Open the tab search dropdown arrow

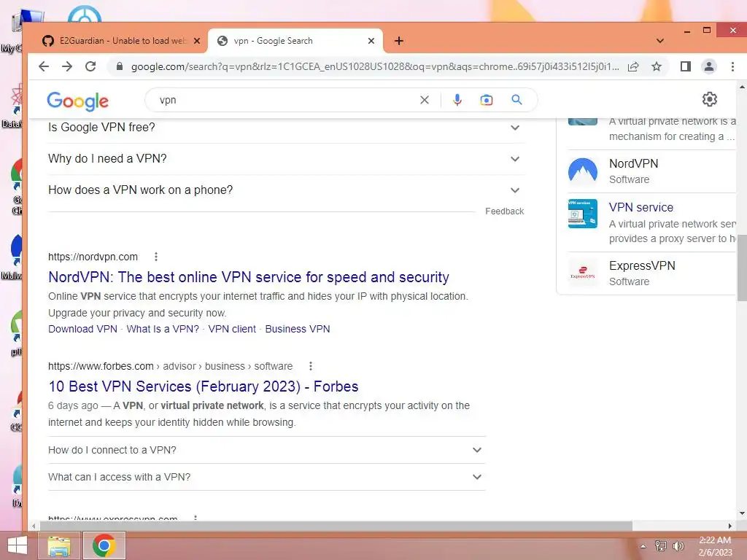pyautogui.click(x=659, y=41)
